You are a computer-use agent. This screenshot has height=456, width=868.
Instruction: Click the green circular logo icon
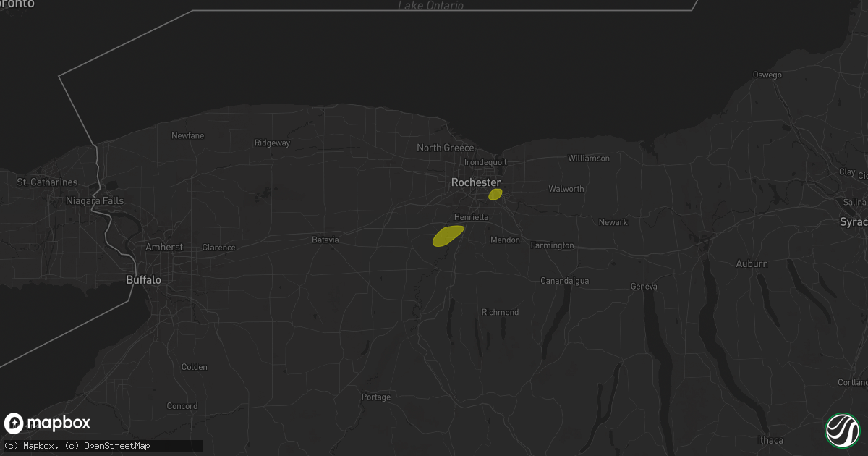pos(843,431)
